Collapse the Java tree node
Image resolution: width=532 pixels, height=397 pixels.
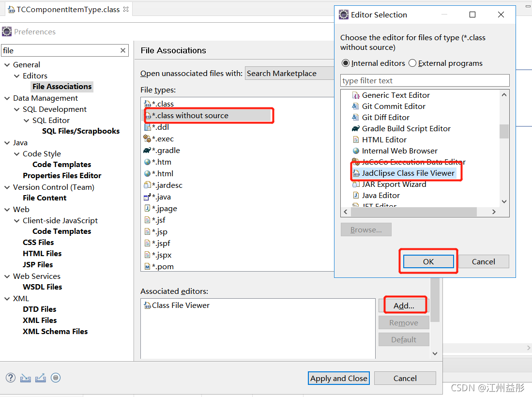(7, 143)
